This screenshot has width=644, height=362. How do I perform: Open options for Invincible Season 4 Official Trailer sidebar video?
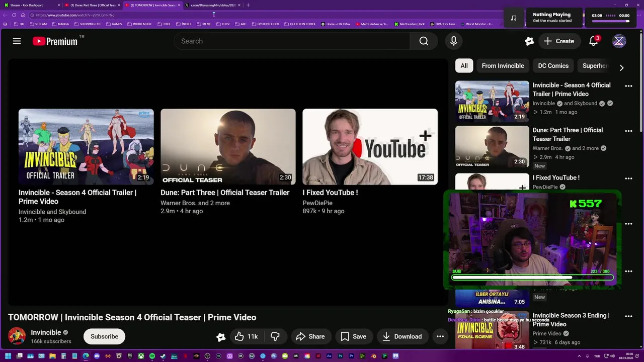click(628, 86)
